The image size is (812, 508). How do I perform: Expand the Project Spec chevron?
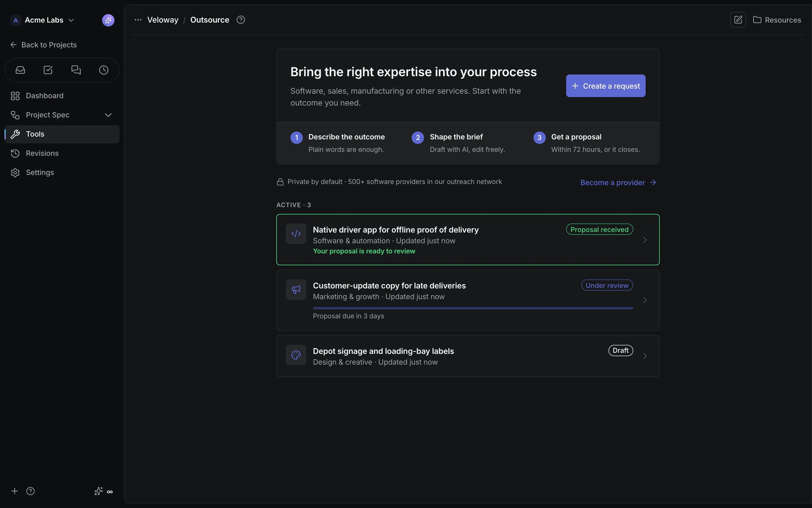pos(108,115)
